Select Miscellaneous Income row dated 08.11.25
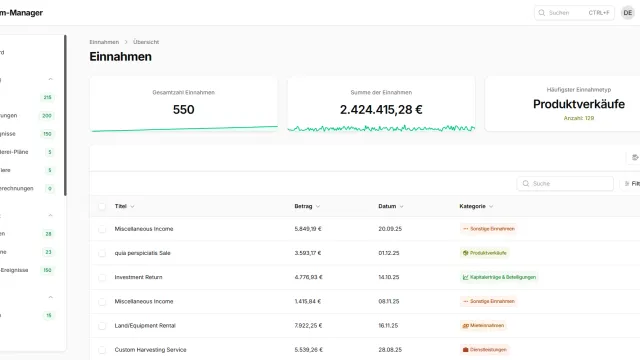This screenshot has width=640, height=360. pos(102,301)
